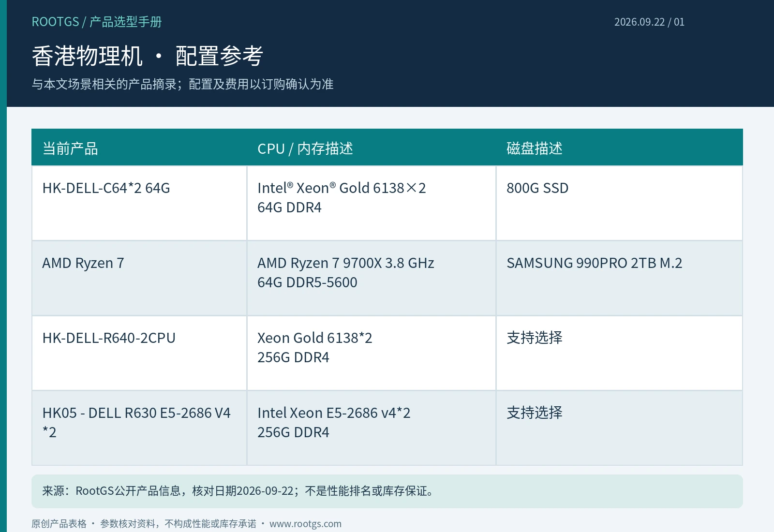Click the "ROOTGS / 产品选型手册" header text
774x532 pixels.
(97, 22)
